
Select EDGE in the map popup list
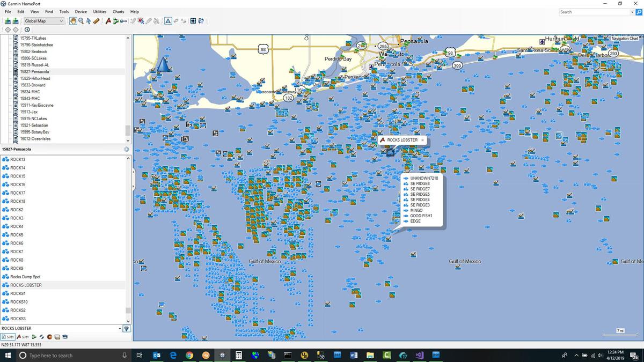pos(415,221)
